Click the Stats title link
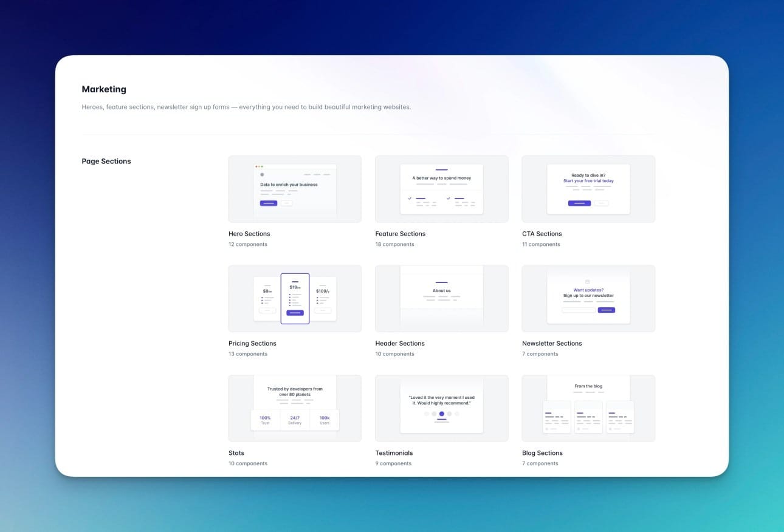 point(236,453)
